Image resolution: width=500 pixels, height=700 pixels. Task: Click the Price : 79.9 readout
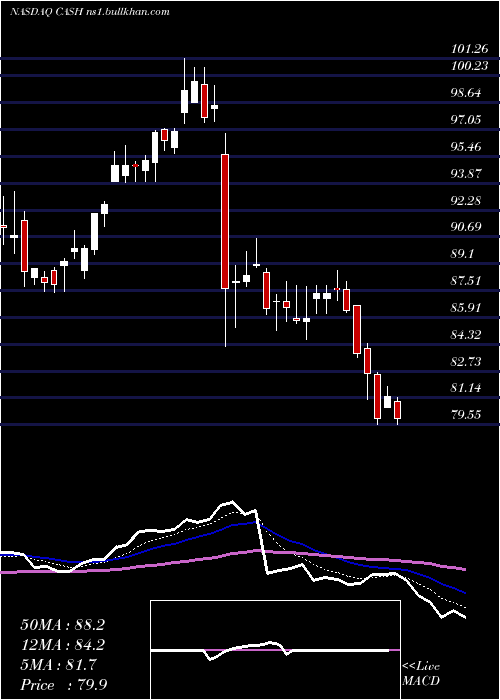[x=62, y=685]
